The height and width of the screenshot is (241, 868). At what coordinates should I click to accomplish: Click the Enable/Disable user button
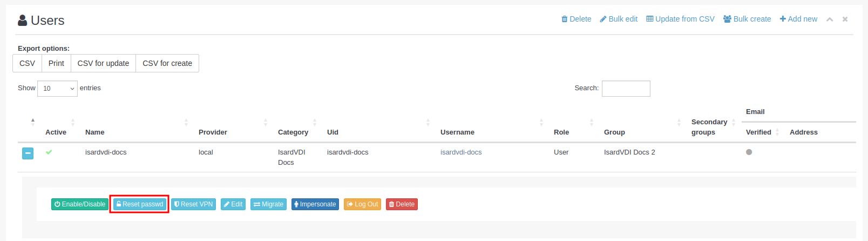(80, 204)
